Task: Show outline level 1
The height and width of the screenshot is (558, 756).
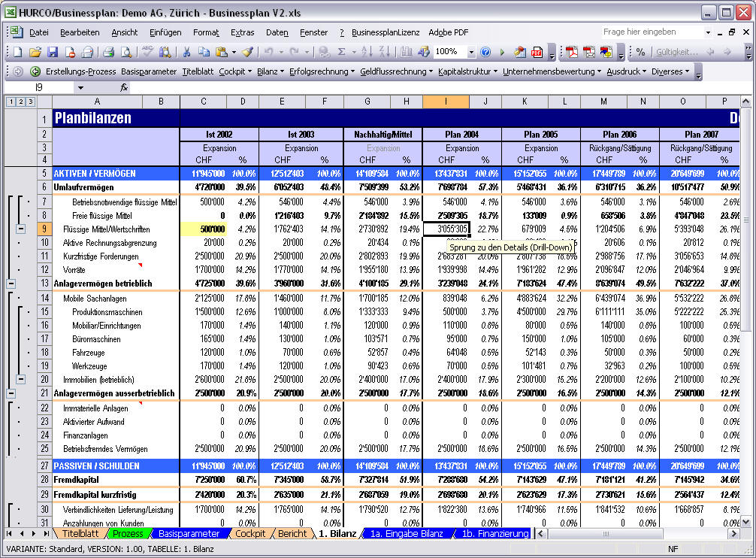Action: (11, 102)
